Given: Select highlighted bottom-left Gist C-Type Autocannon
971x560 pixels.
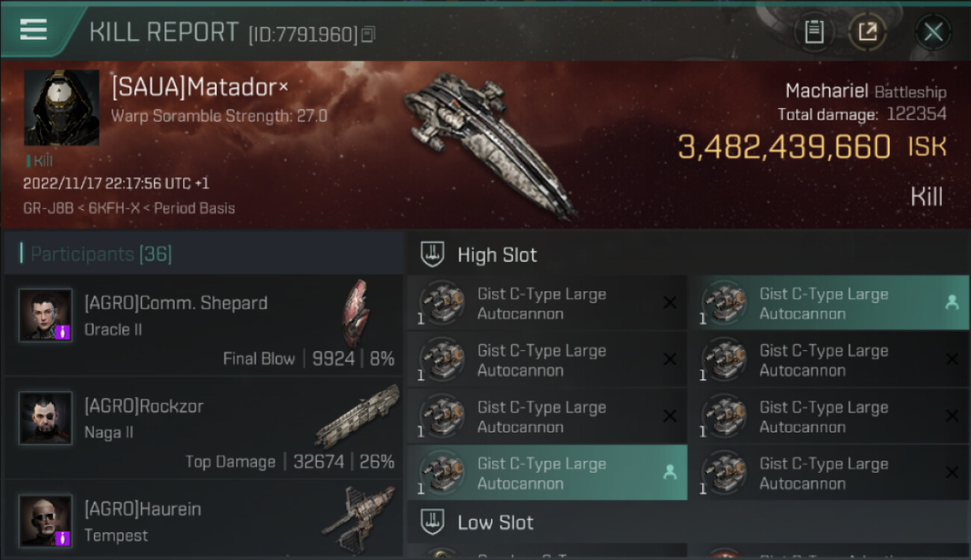Looking at the screenshot, I should 547,473.
